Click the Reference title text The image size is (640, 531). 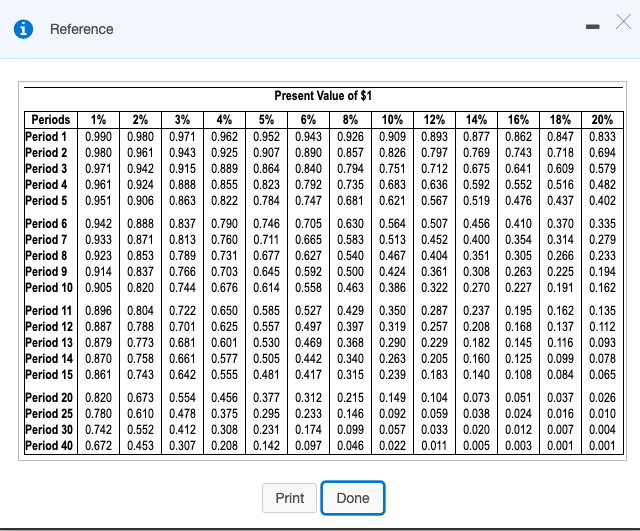[x=82, y=29]
